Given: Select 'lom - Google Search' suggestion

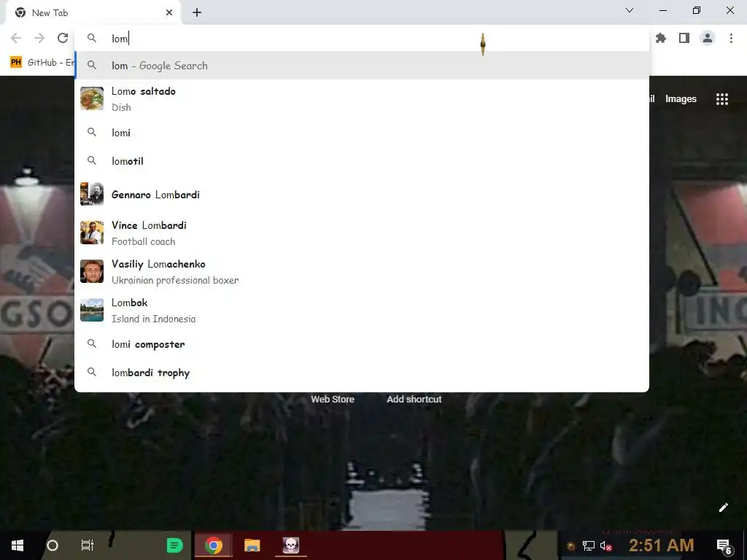Looking at the screenshot, I should point(362,66).
